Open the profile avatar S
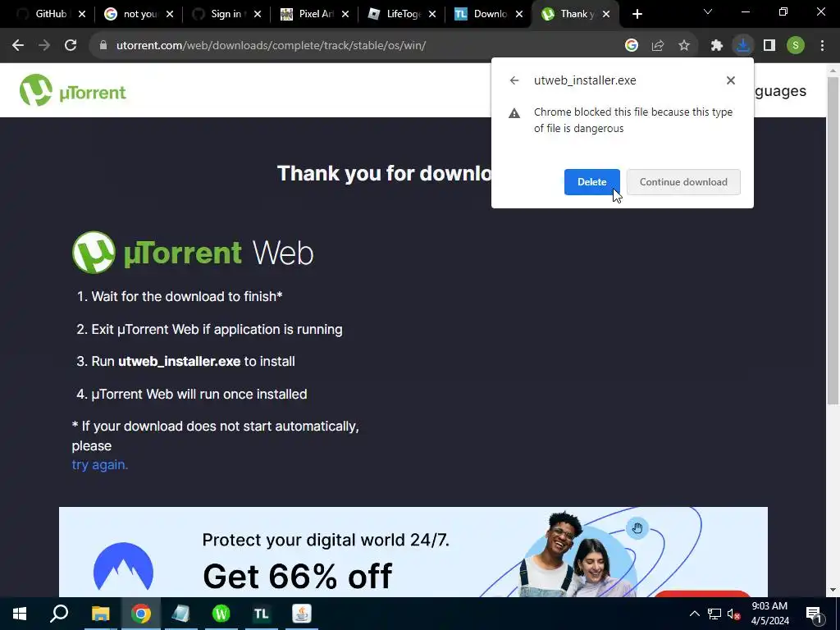 (795, 46)
